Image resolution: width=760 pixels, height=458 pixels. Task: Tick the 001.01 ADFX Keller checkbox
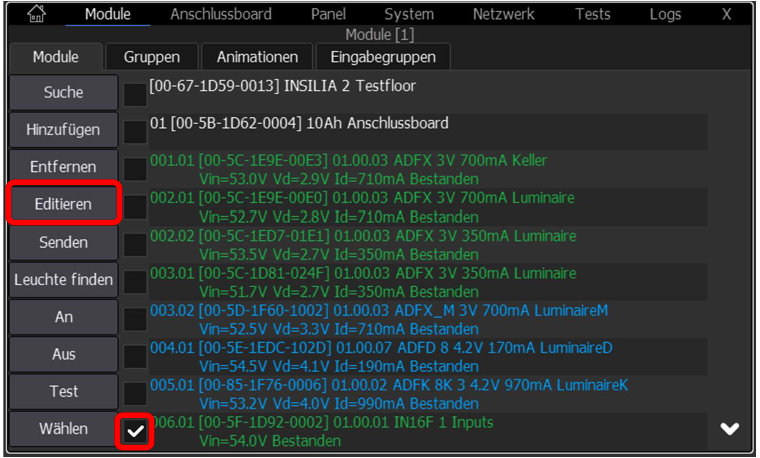click(135, 169)
